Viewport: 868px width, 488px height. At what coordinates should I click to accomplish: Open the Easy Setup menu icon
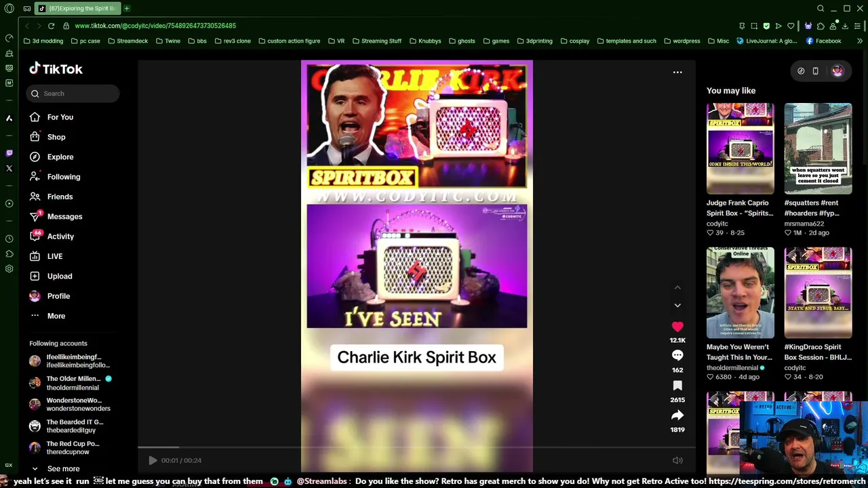coord(857,26)
